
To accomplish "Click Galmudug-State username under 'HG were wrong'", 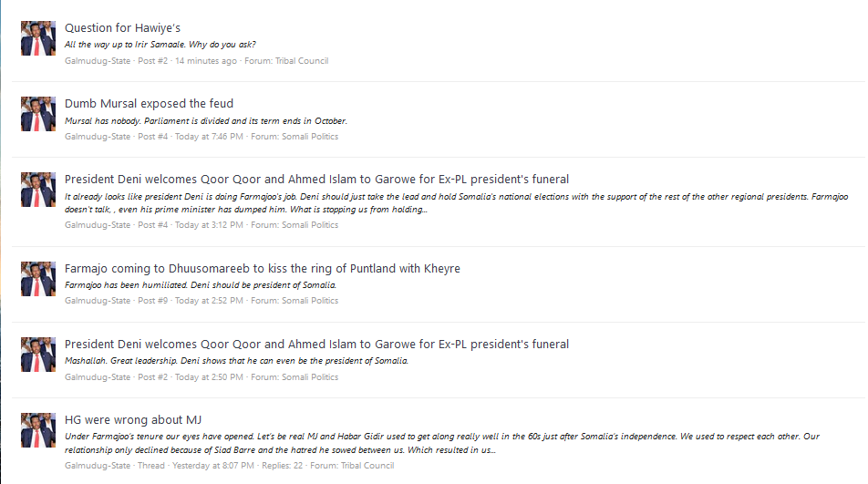I will pos(98,466).
